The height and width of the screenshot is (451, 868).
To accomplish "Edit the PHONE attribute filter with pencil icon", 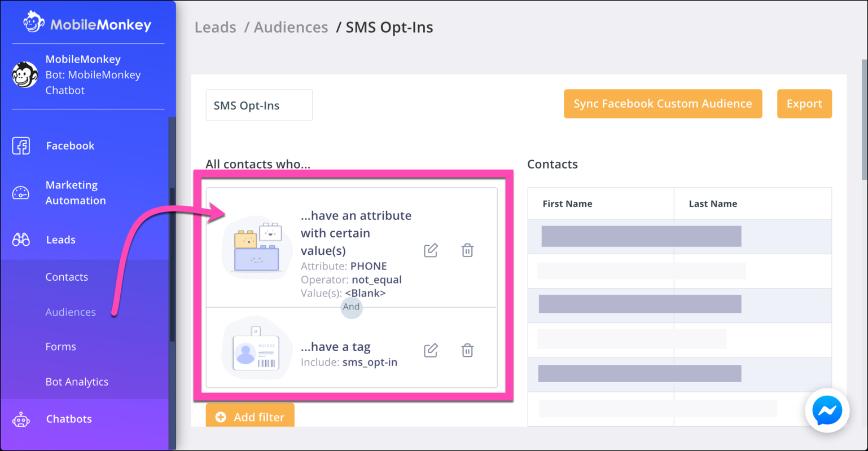I will click(430, 250).
